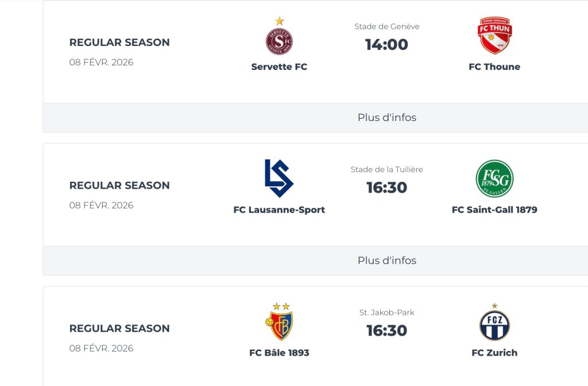Click the FC Lausanne-Sport team name
The height and width of the screenshot is (386, 588).
(x=279, y=210)
